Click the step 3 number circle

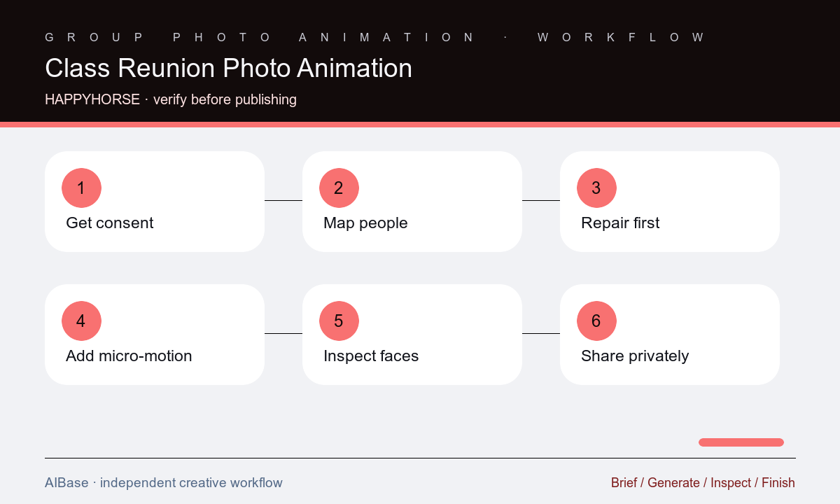coord(596,188)
